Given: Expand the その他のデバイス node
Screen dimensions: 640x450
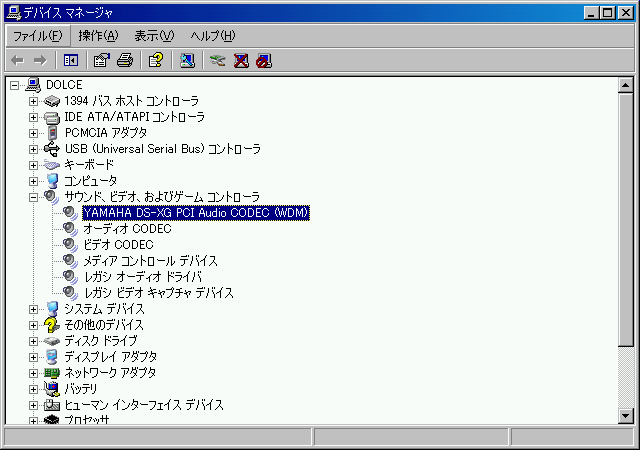Looking at the screenshot, I should tap(33, 325).
